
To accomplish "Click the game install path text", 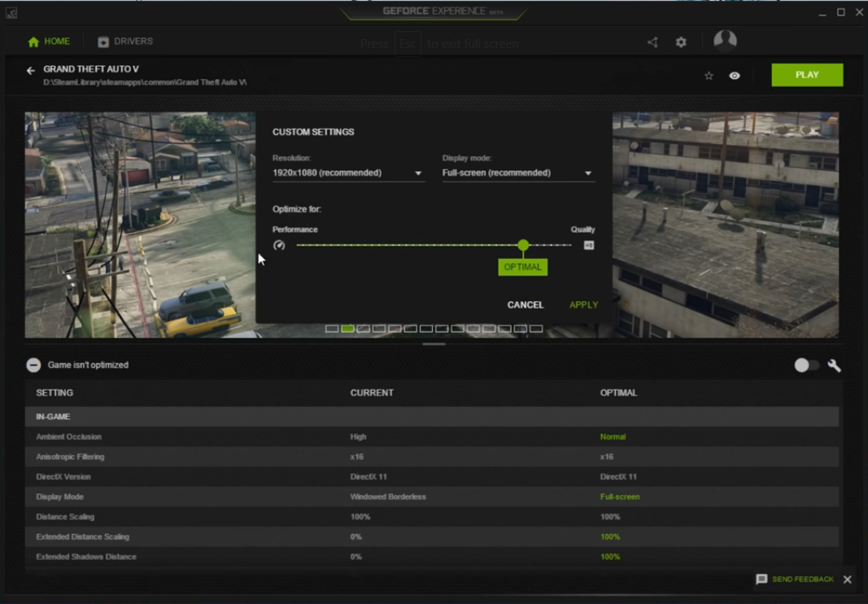I will [145, 82].
